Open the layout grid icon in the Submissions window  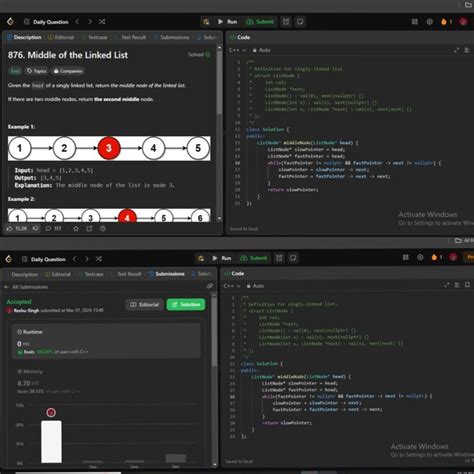pos(406,257)
